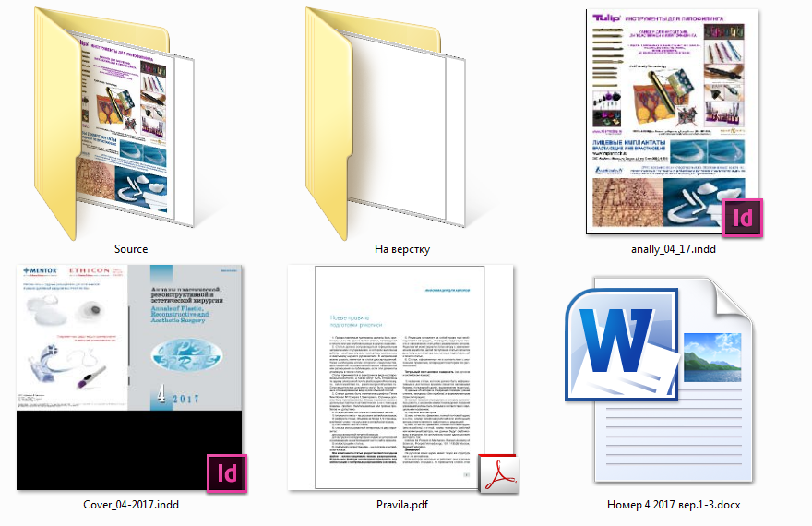Viewport: 812px width, 526px height.
Task: Select the Word document icon Номер 4 2017
Action: (x=659, y=380)
